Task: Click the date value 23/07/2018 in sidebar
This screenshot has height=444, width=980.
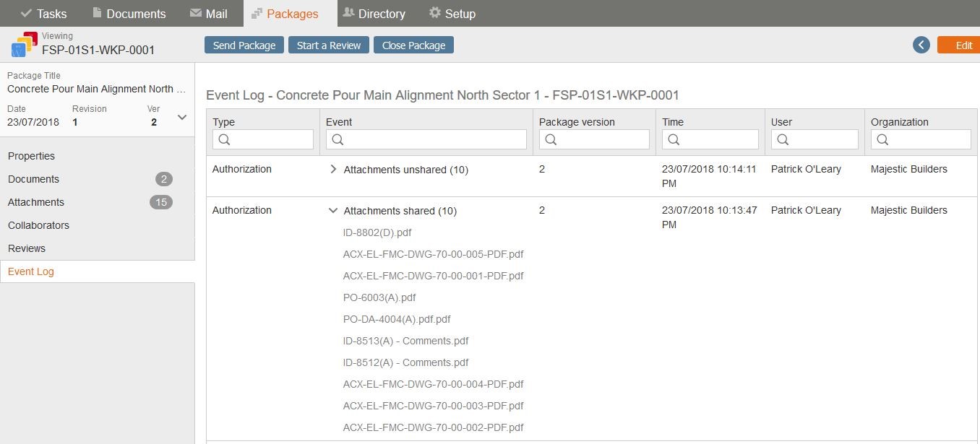Action: tap(33, 122)
